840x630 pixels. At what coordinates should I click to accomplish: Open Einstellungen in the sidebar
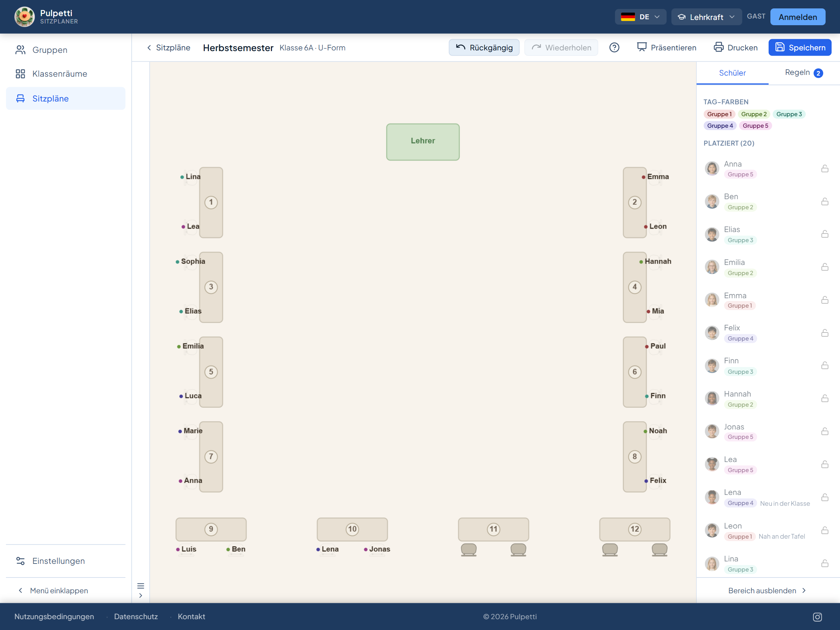(x=65, y=561)
